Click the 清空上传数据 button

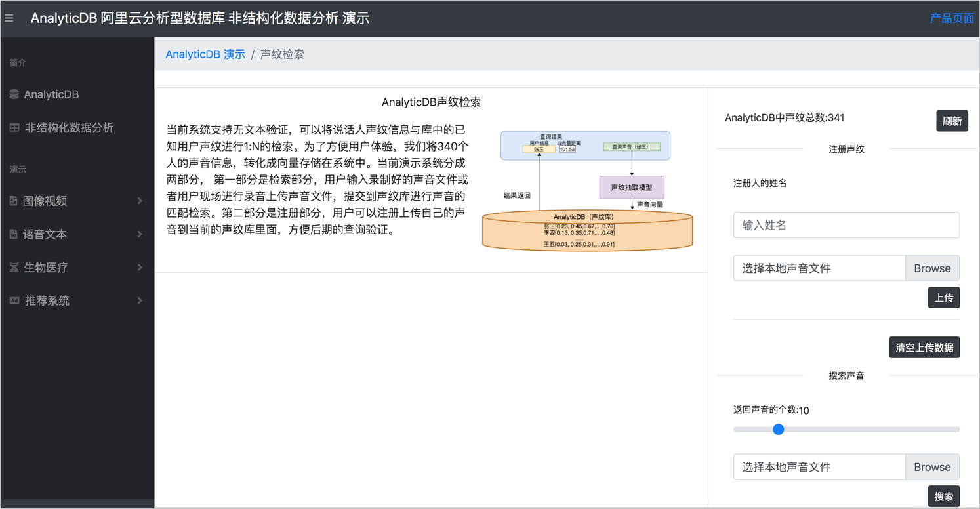point(924,347)
